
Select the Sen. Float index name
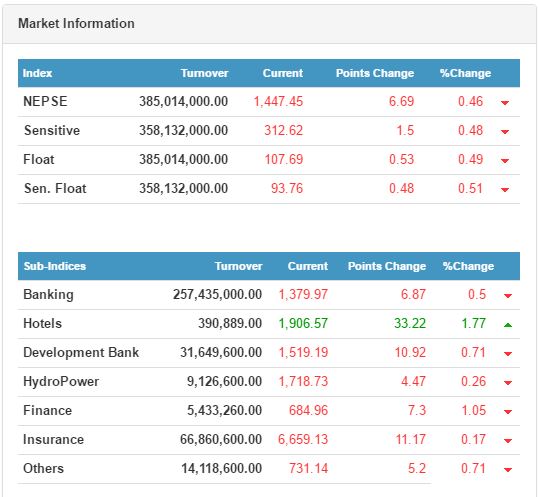pos(55,189)
